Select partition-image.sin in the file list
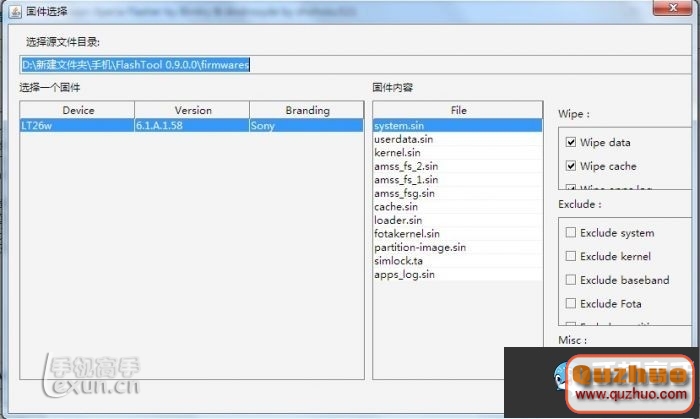The image size is (700, 419). coord(458,247)
